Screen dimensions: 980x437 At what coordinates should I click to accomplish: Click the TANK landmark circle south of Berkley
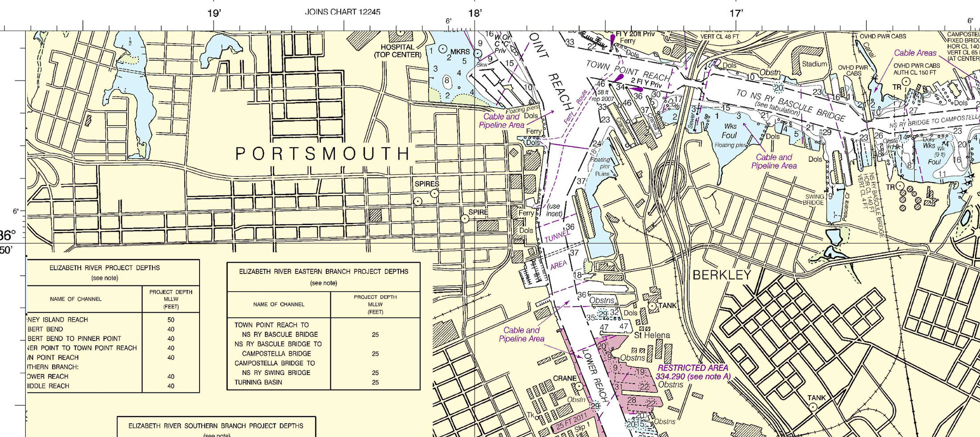coord(813,407)
